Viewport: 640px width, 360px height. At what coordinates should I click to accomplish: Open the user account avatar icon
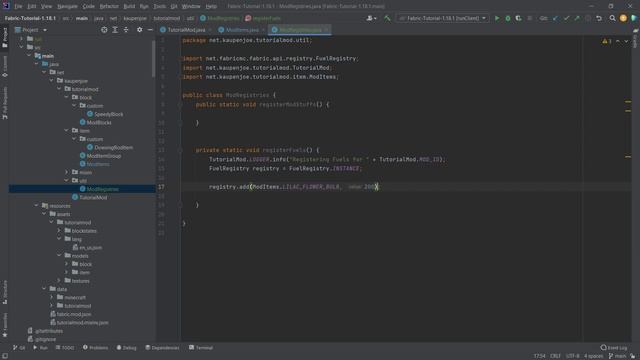coord(623,18)
